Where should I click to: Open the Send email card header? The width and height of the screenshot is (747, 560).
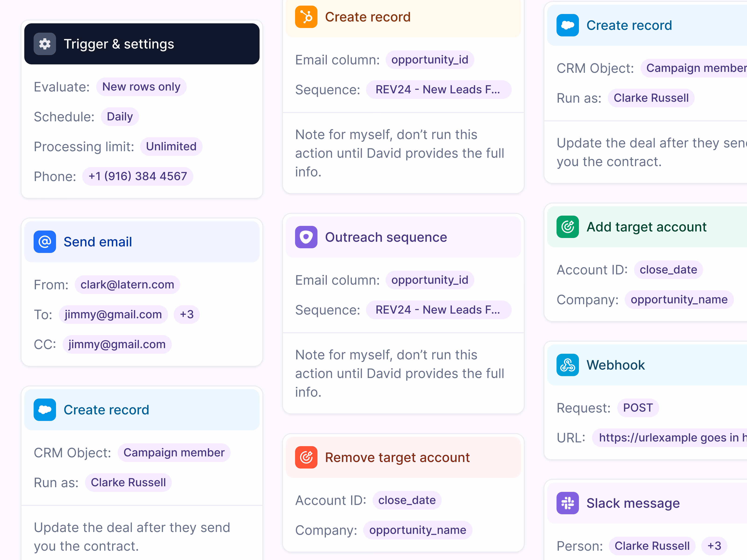click(x=142, y=242)
